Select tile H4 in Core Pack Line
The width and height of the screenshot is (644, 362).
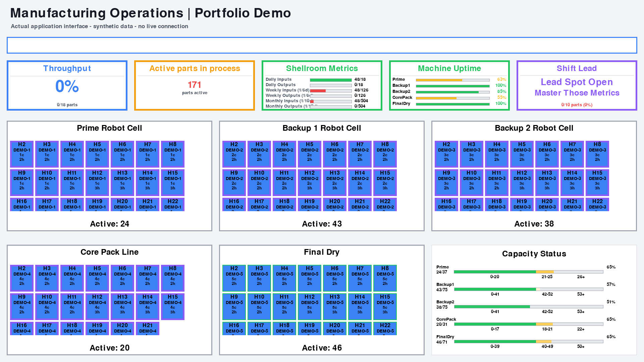click(72, 278)
